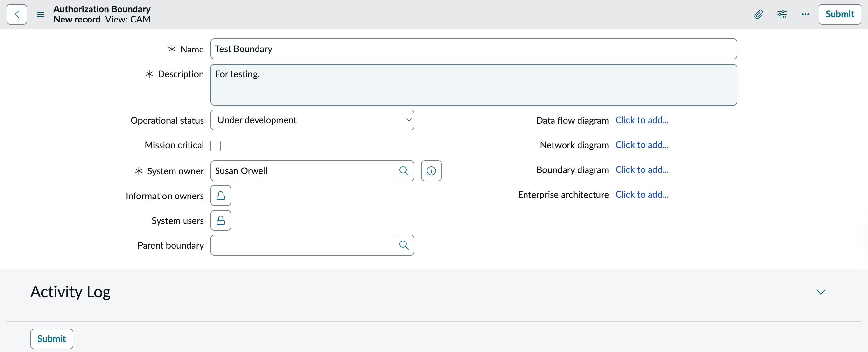Expand the Activity Log section chevron

[x=821, y=292]
